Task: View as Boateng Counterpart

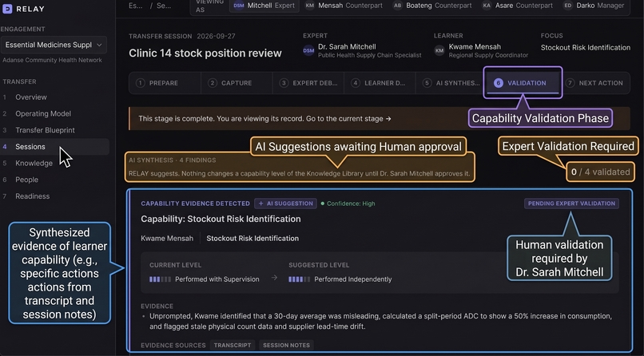Action: pyautogui.click(x=433, y=6)
